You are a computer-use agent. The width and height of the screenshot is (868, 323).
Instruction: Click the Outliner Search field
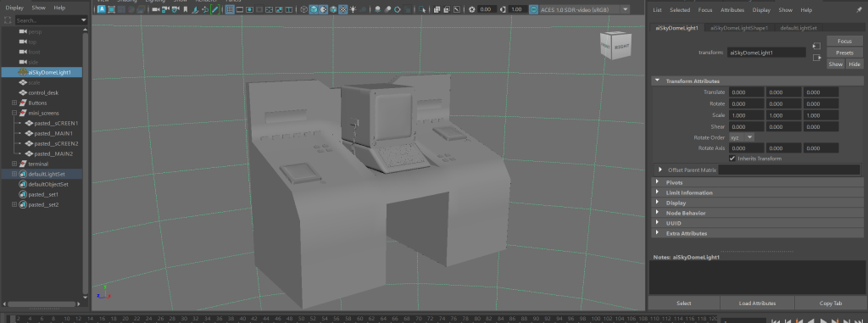[x=47, y=20]
